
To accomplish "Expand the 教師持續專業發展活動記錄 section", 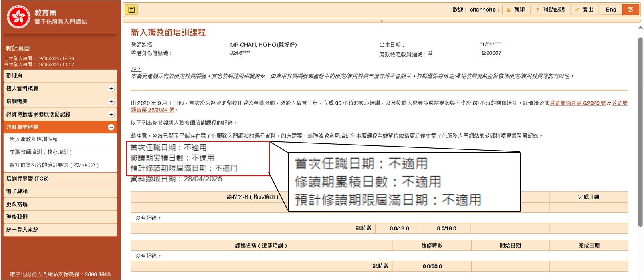I will click(111, 115).
